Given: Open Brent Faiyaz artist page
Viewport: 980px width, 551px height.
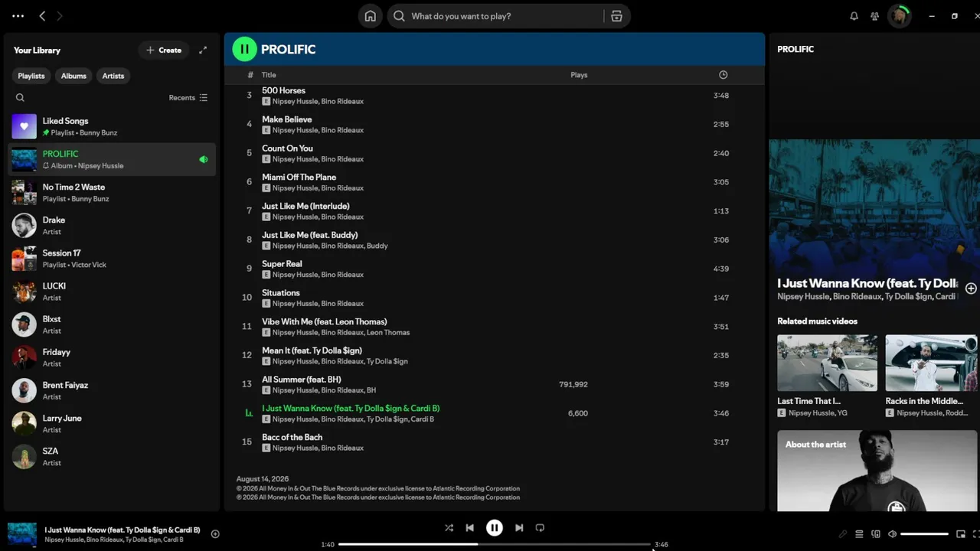Looking at the screenshot, I should click(112, 390).
